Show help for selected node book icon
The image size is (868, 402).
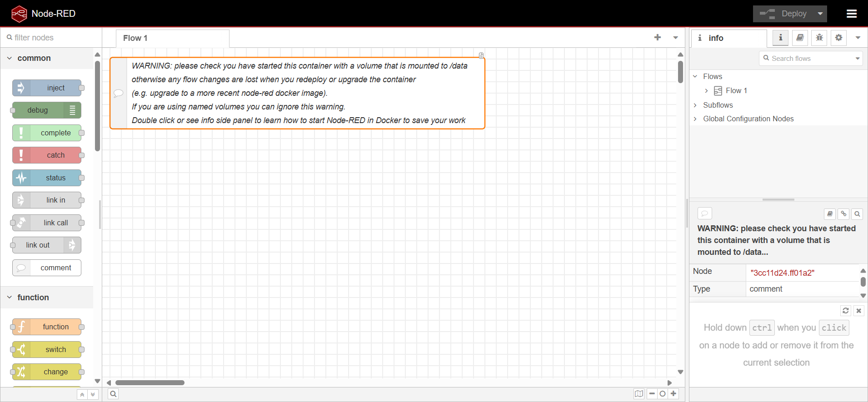(x=830, y=213)
